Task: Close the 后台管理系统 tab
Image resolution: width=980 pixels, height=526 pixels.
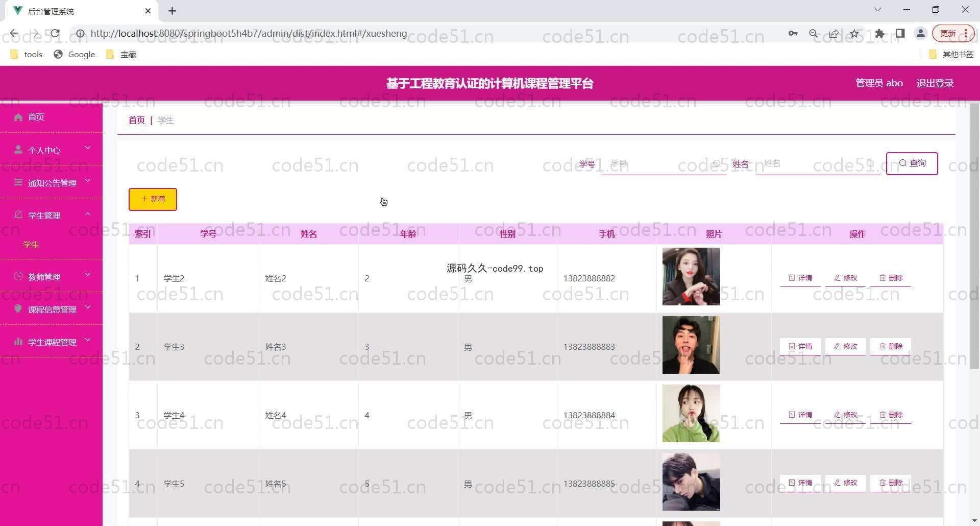Action: (148, 11)
